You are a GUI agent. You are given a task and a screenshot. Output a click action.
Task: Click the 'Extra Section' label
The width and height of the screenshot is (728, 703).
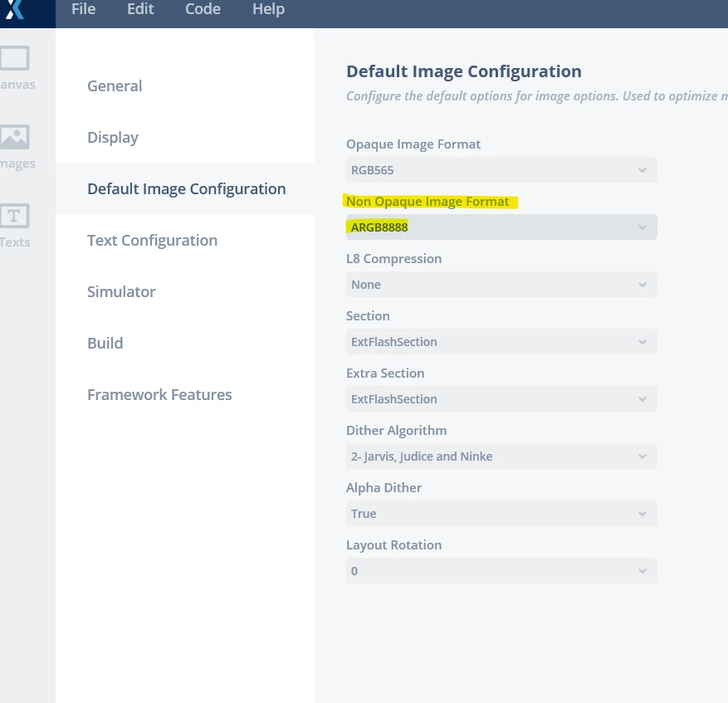(x=385, y=373)
